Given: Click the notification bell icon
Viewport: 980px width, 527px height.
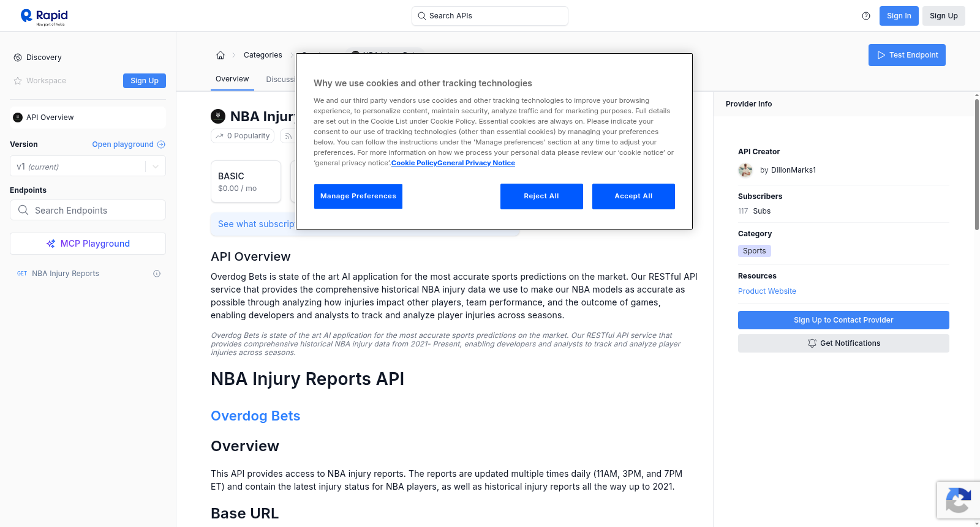Looking at the screenshot, I should (812, 343).
